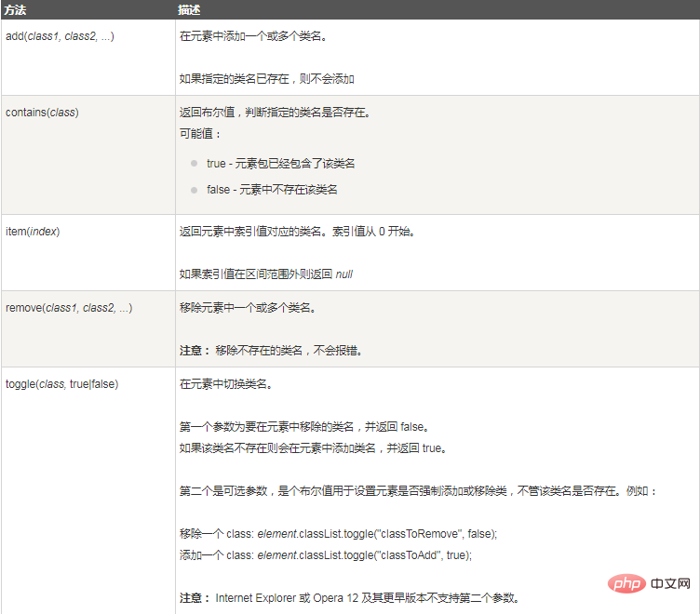The height and width of the screenshot is (614, 700).
Task: Click bullet item true - 元素包已经包含了该类名
Action: pyautogui.click(x=280, y=164)
